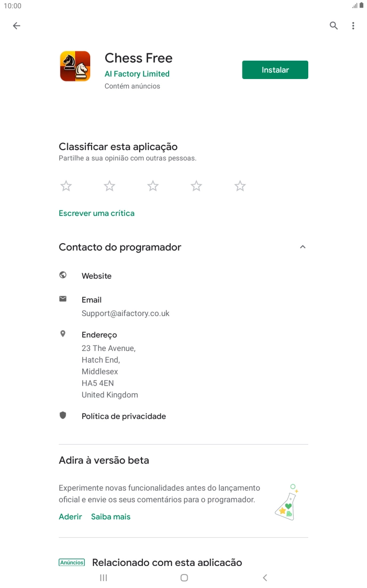
Task: Open the Chess Free app icon
Action: tap(75, 66)
